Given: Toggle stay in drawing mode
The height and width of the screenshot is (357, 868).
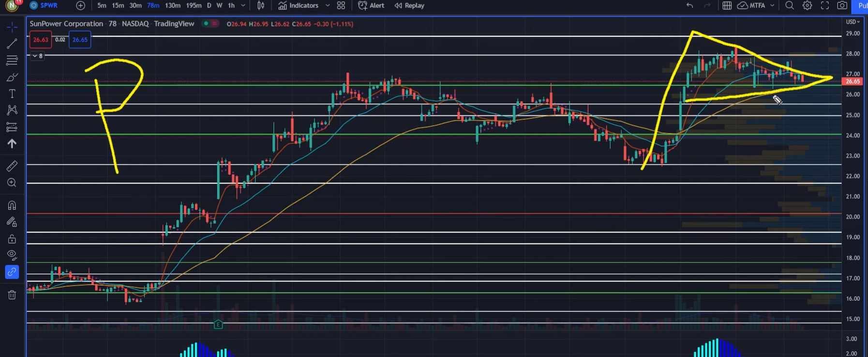Looking at the screenshot, I should 12,222.
